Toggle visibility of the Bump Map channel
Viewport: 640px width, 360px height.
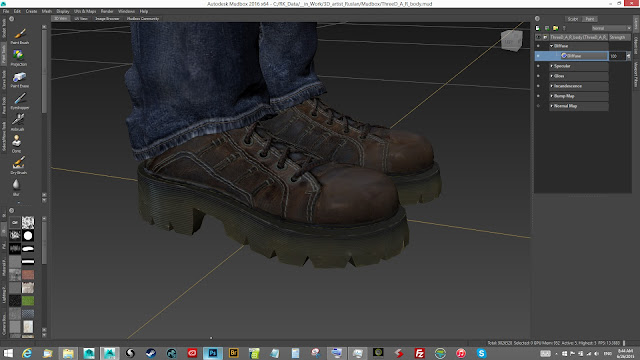tap(538, 96)
